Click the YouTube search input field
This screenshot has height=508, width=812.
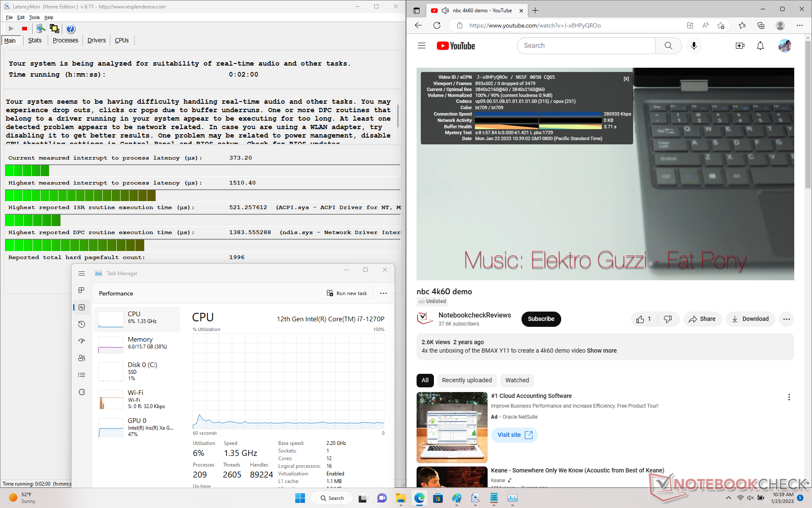tap(586, 46)
